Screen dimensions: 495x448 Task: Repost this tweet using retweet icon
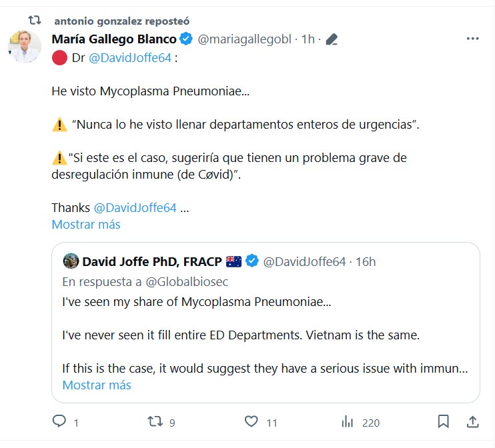pyautogui.click(x=155, y=421)
